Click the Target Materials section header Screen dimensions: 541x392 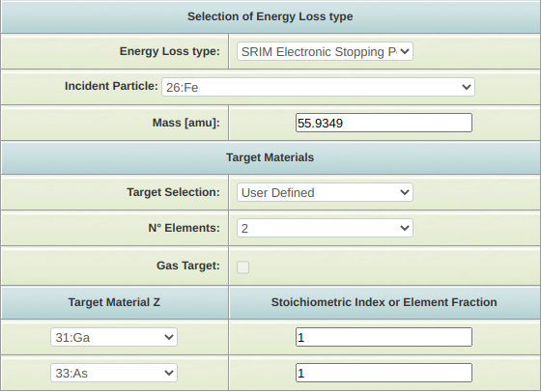coord(270,157)
